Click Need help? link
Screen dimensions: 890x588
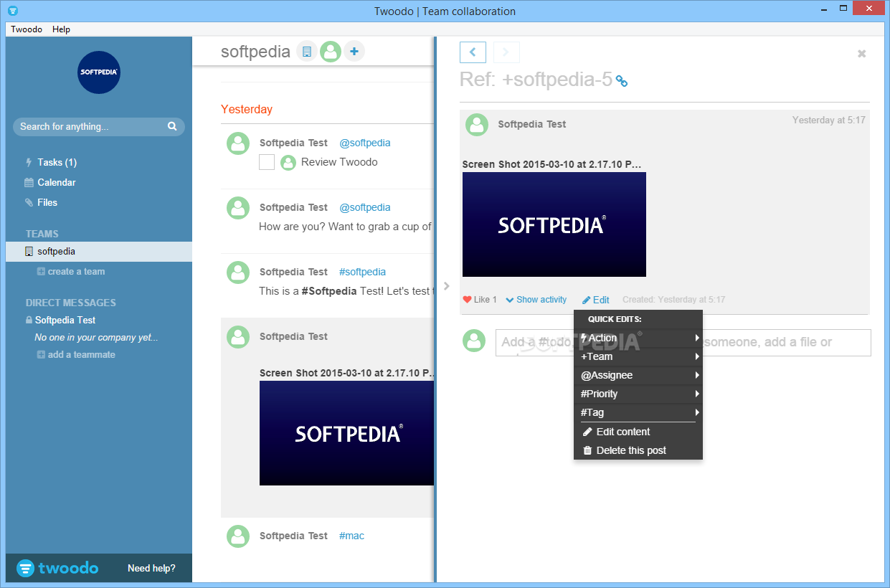coord(151,568)
